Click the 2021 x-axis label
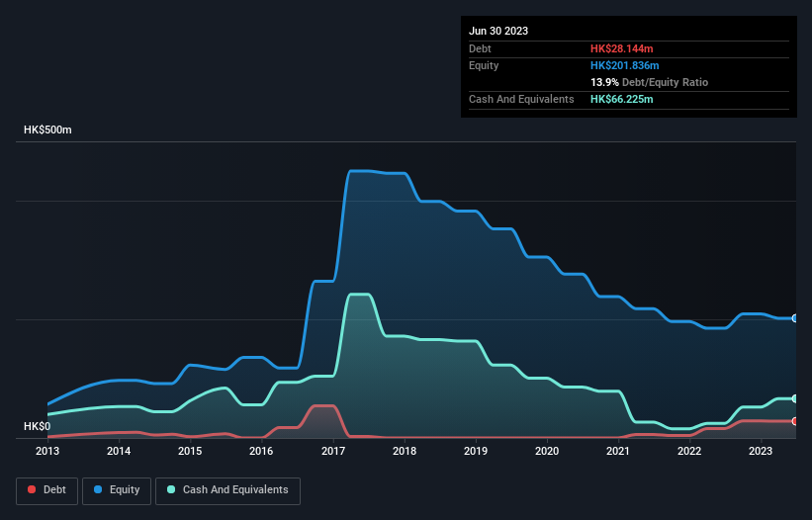 pyautogui.click(x=618, y=451)
